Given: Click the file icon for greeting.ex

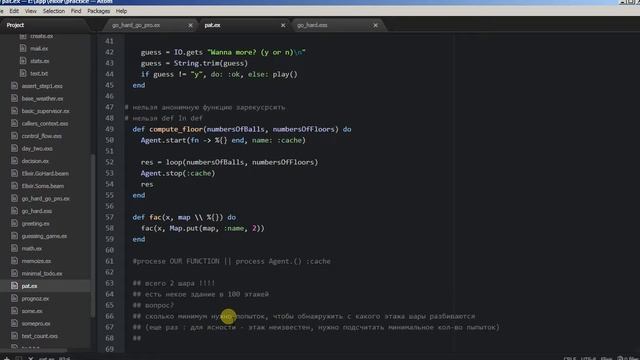Looking at the screenshot, I should tap(15, 223).
